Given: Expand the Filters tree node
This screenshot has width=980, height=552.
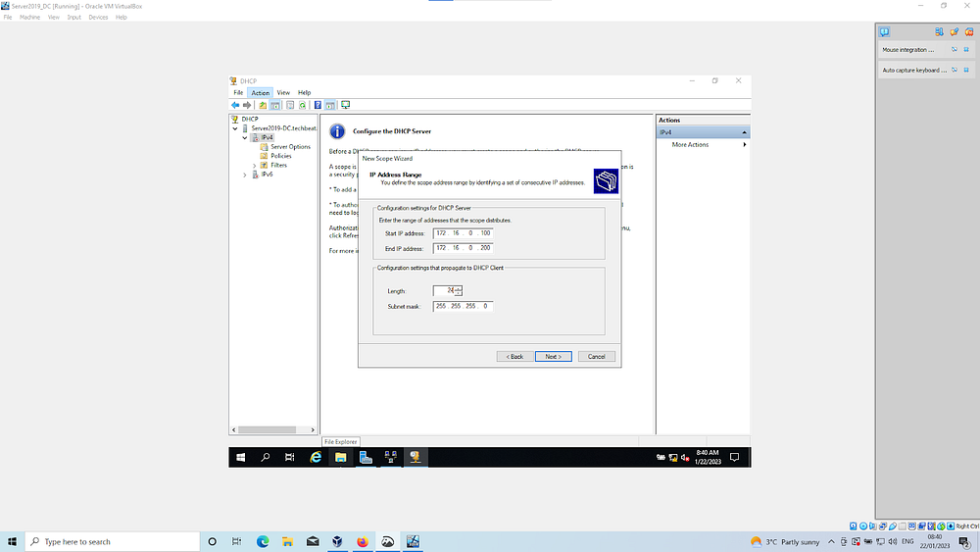Looking at the screenshot, I should point(255,166).
